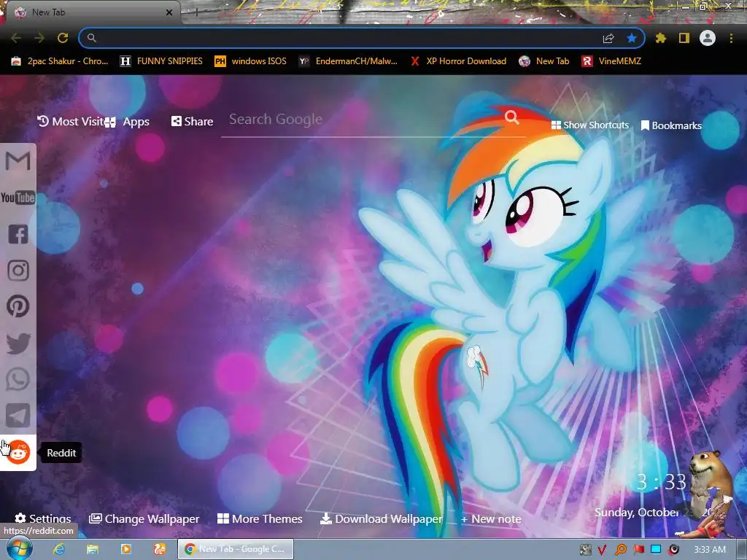Open Reddit sidebar shortcut
The width and height of the screenshot is (747, 560).
(18, 452)
